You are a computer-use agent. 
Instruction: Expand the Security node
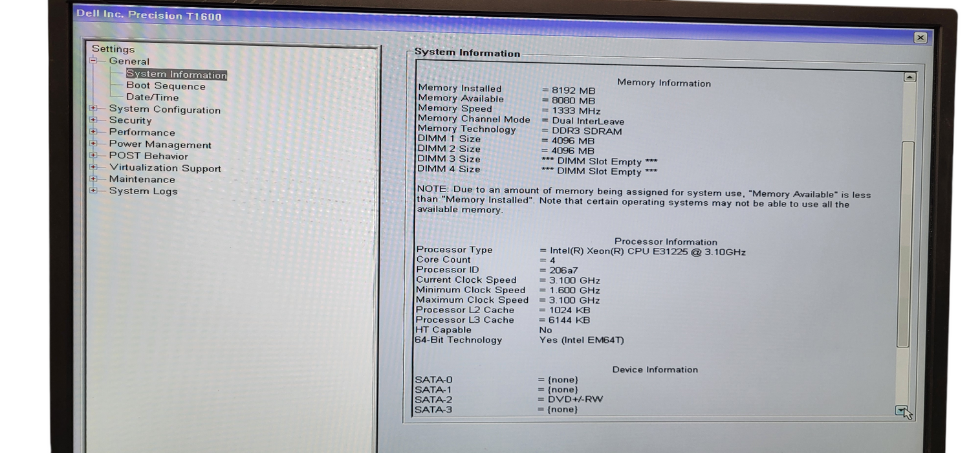tap(93, 120)
